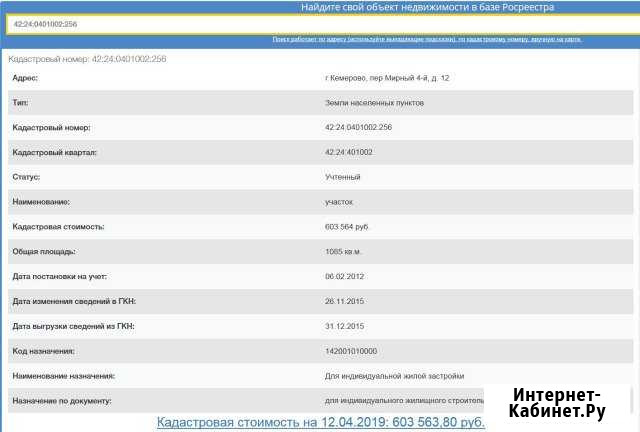Screen dimensions: 640x432
Task: Select the label 'Кадастровая стоимость:'
Action: (58, 227)
